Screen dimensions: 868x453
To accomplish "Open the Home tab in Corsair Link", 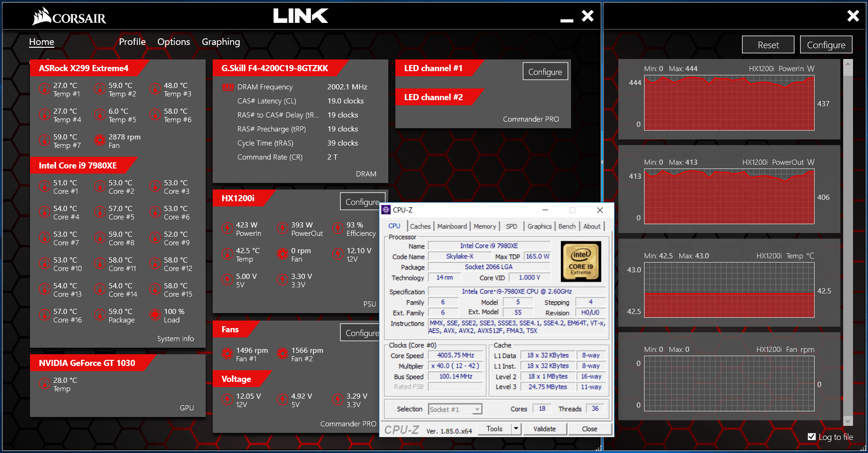I will tap(42, 42).
